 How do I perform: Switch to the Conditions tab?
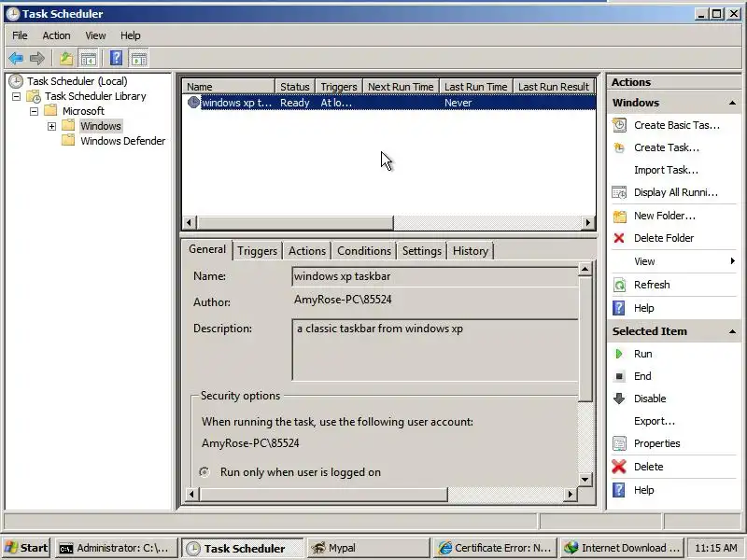click(x=364, y=251)
